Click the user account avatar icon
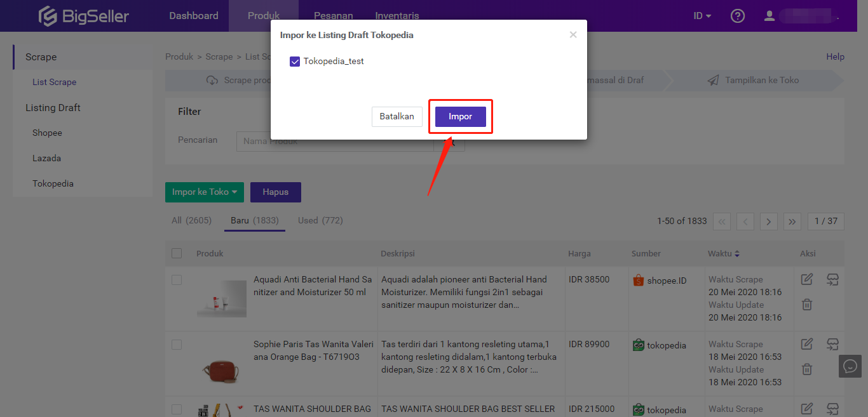This screenshot has height=417, width=868. pyautogui.click(x=770, y=16)
